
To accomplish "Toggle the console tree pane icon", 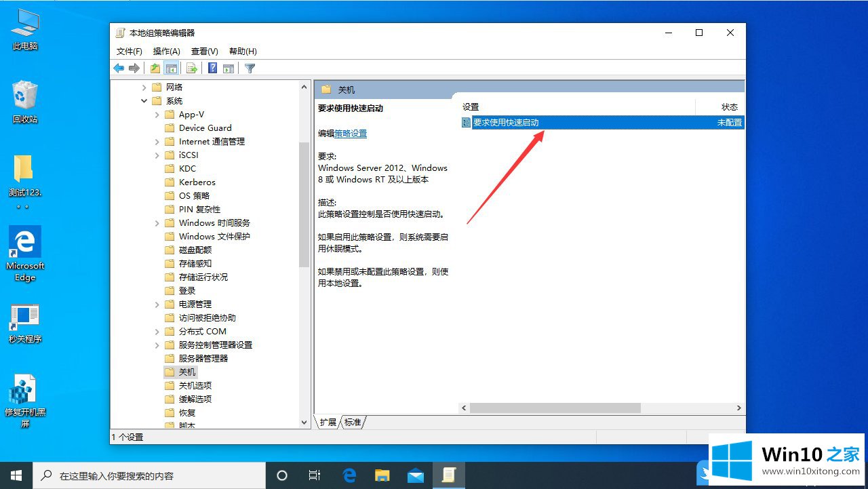I will (172, 68).
